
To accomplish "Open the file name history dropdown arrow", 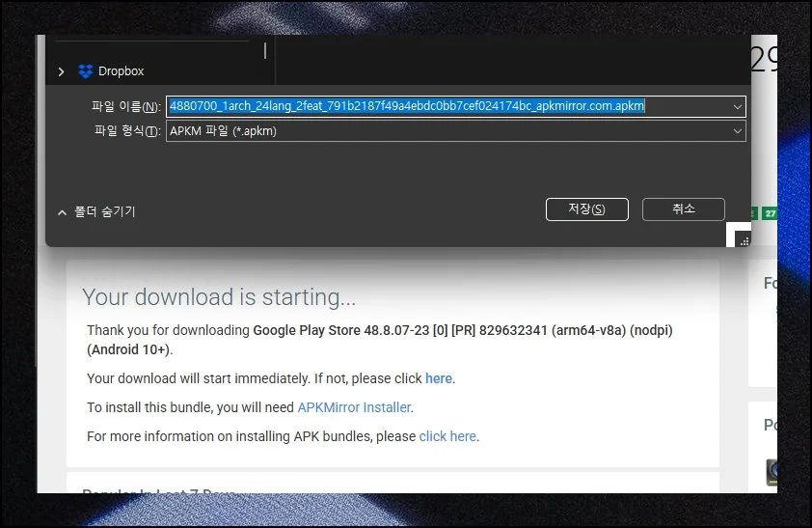I will (x=738, y=106).
